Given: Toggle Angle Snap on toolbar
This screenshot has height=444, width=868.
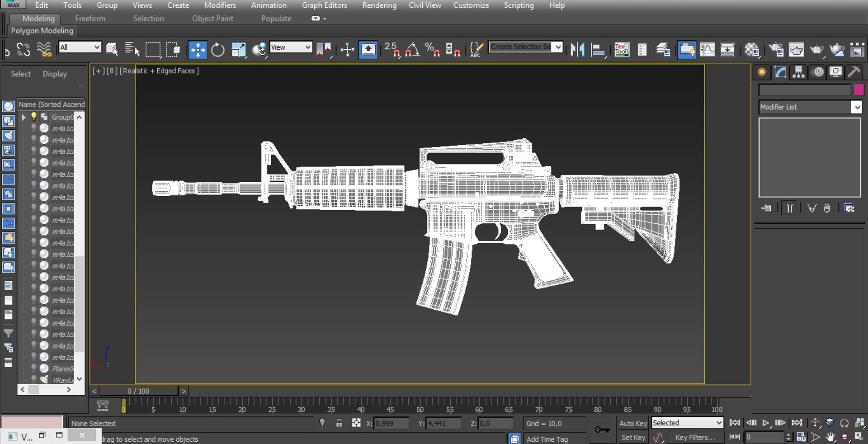Looking at the screenshot, I should [412, 49].
